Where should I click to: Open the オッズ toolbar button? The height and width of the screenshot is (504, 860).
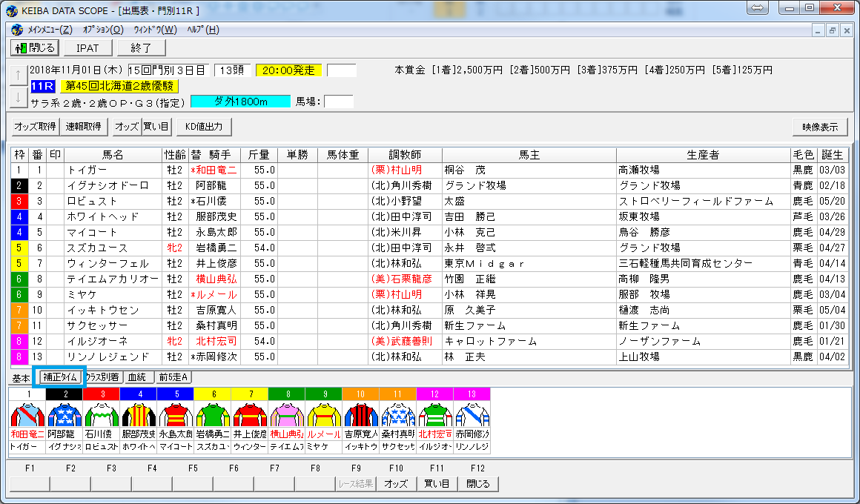click(127, 127)
